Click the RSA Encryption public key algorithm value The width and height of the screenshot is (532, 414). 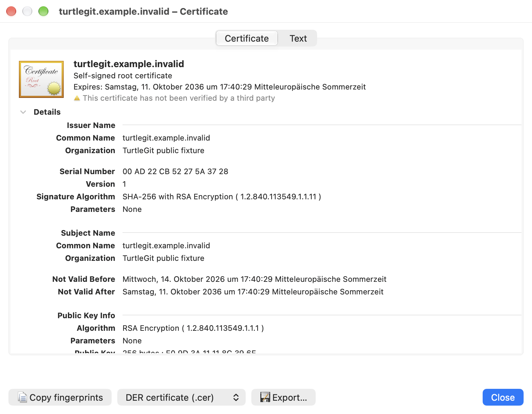pos(193,328)
